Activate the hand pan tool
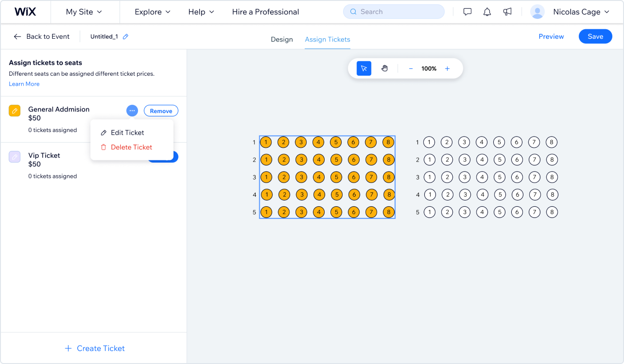The width and height of the screenshot is (624, 364). pos(385,68)
